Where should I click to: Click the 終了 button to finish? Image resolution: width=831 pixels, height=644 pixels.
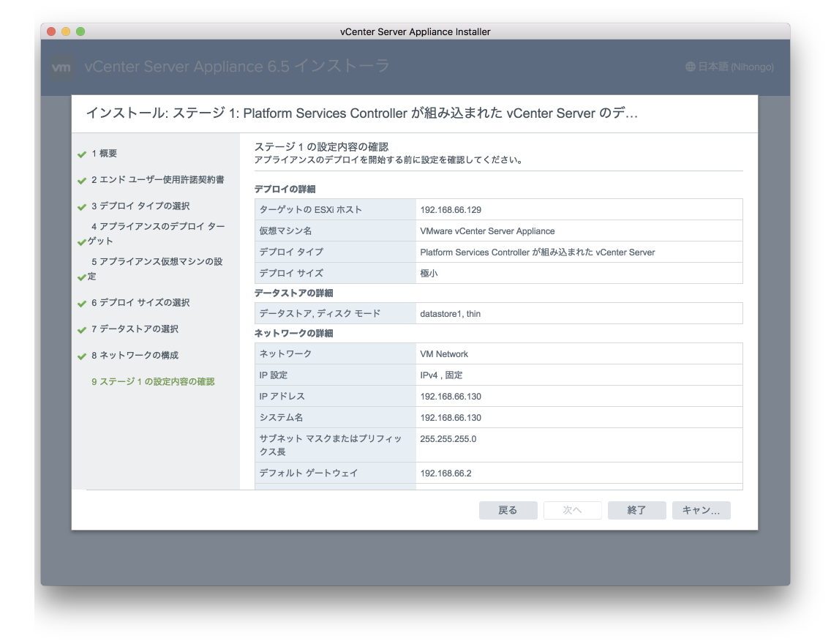(636, 510)
